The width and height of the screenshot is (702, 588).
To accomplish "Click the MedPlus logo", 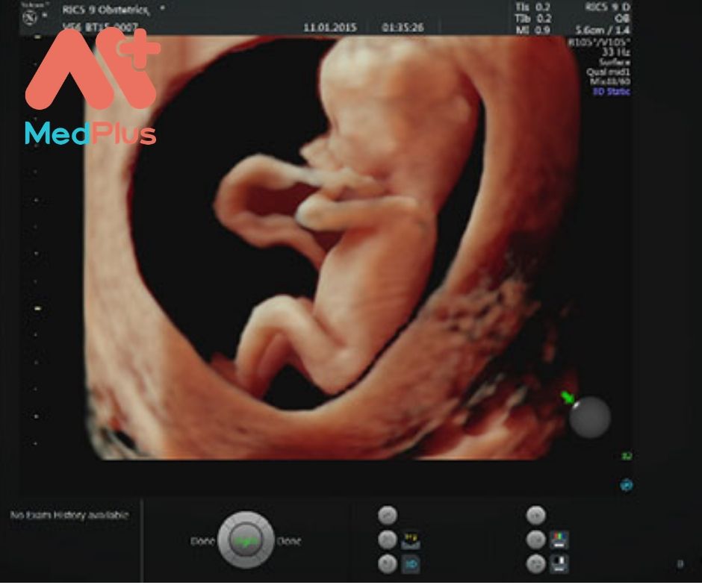I will (91, 87).
